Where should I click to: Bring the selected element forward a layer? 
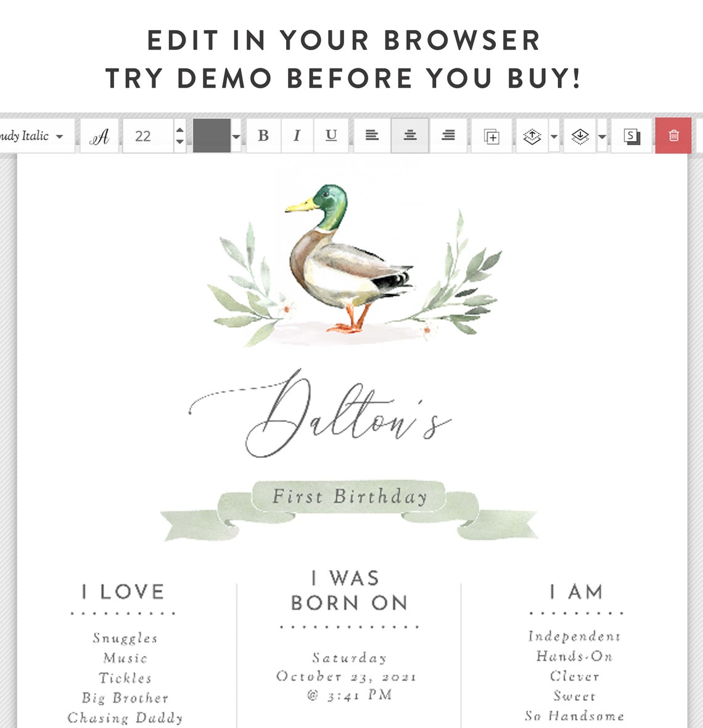pyautogui.click(x=532, y=136)
